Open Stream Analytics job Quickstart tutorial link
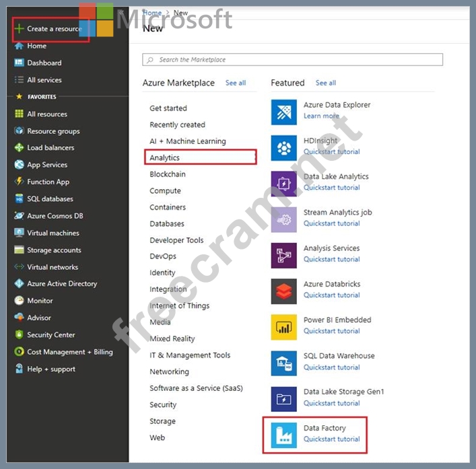 (331, 223)
